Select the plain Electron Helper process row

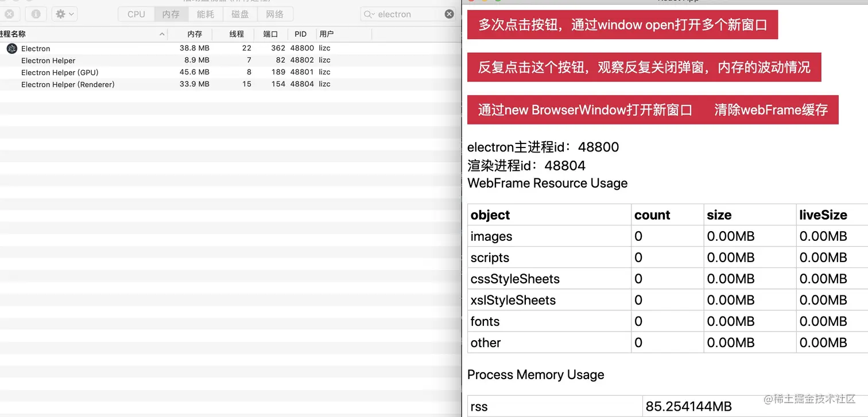(231, 60)
